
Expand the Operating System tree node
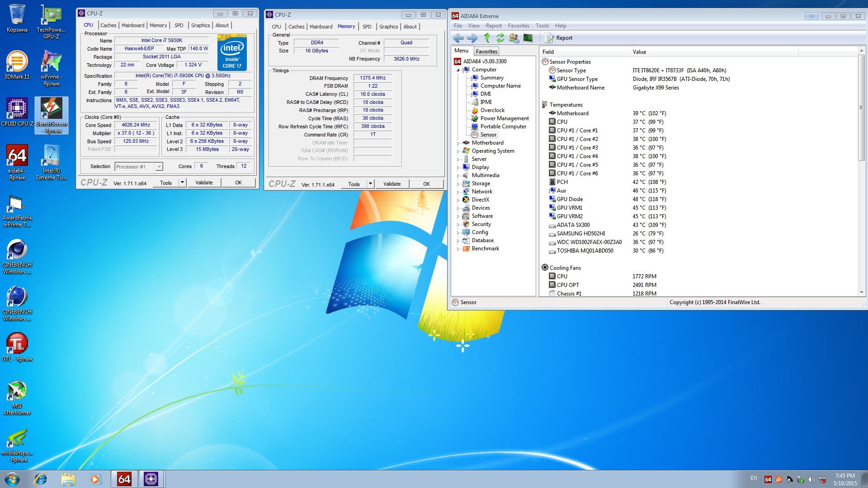(458, 151)
